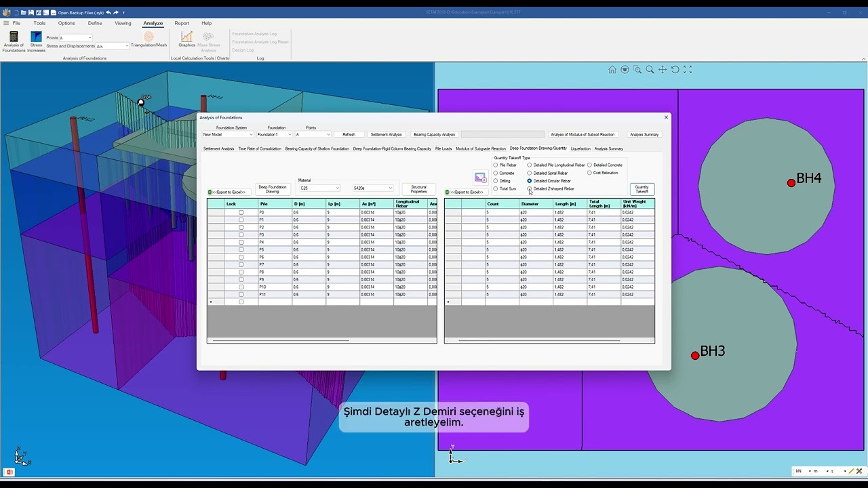This screenshot has height=488, width=868.
Task: Click the Quantity Takeoff button
Action: tap(642, 189)
